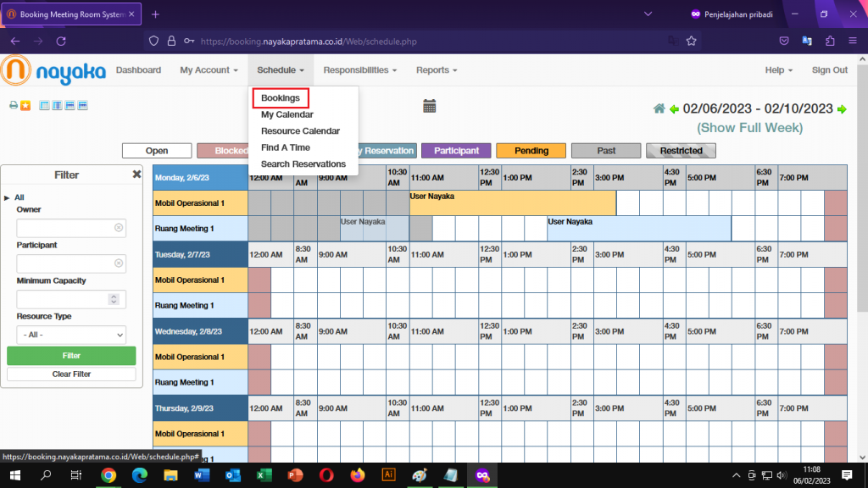
Task: Open the calendar date picker icon
Action: [430, 106]
